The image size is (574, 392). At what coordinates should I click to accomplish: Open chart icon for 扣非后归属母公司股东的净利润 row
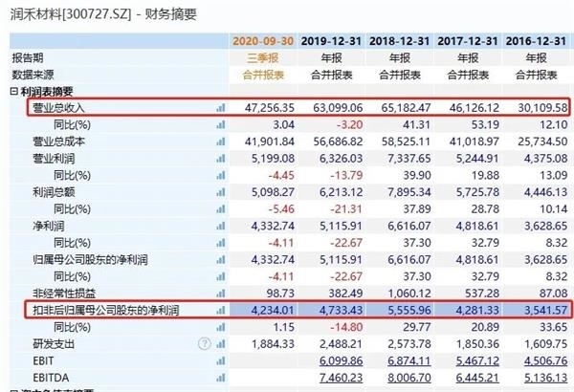(221, 311)
